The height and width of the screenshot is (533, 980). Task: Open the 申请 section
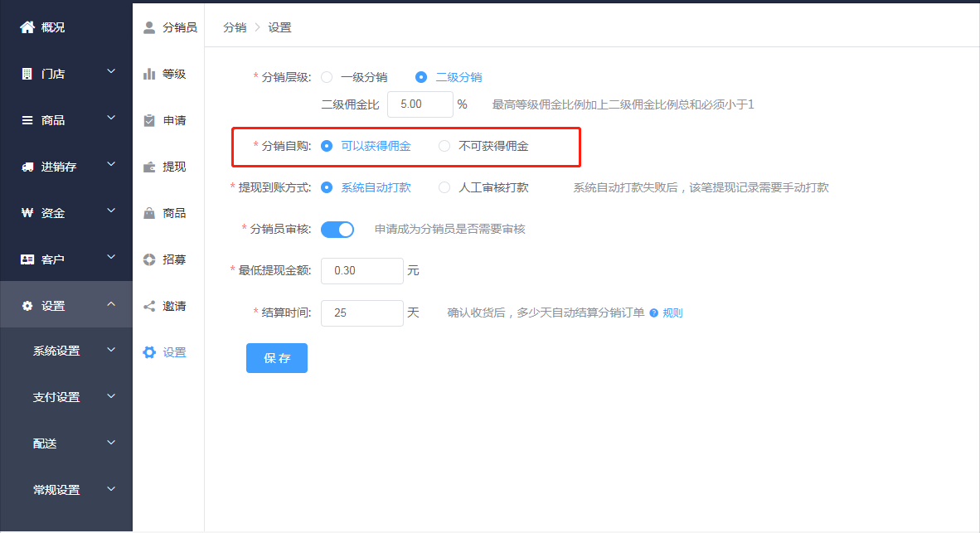point(174,120)
